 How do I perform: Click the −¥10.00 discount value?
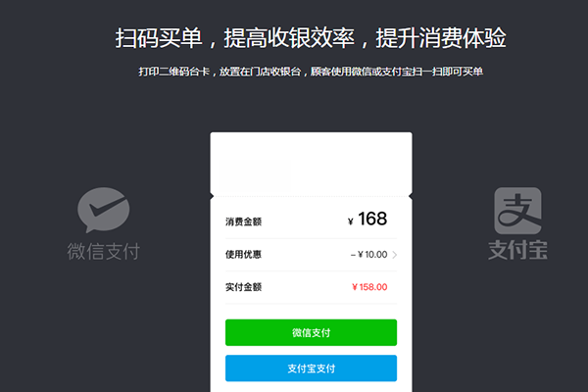point(369,255)
